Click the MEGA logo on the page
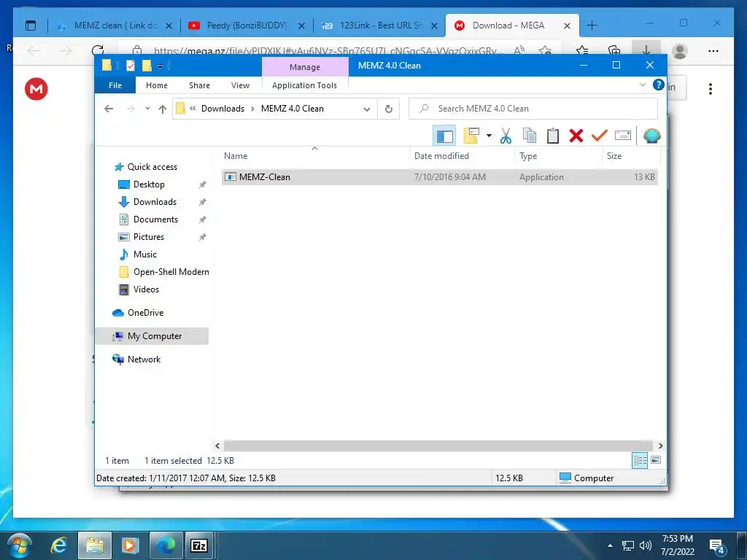The height and width of the screenshot is (560, 747). tap(36, 89)
